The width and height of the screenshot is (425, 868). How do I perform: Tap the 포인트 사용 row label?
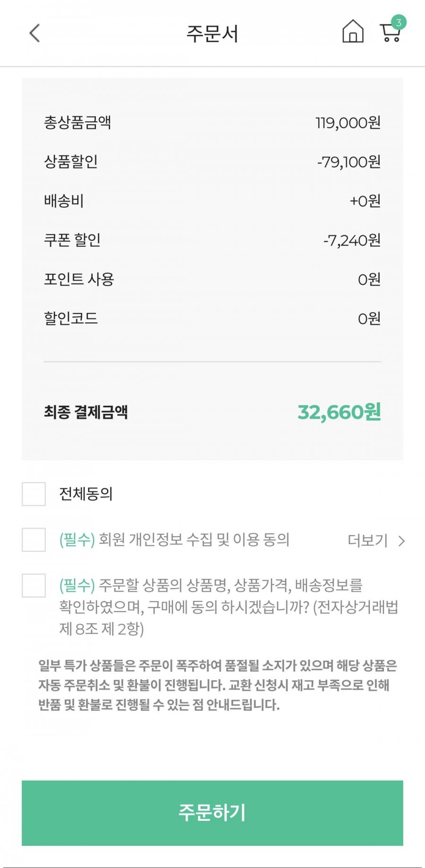79,279
